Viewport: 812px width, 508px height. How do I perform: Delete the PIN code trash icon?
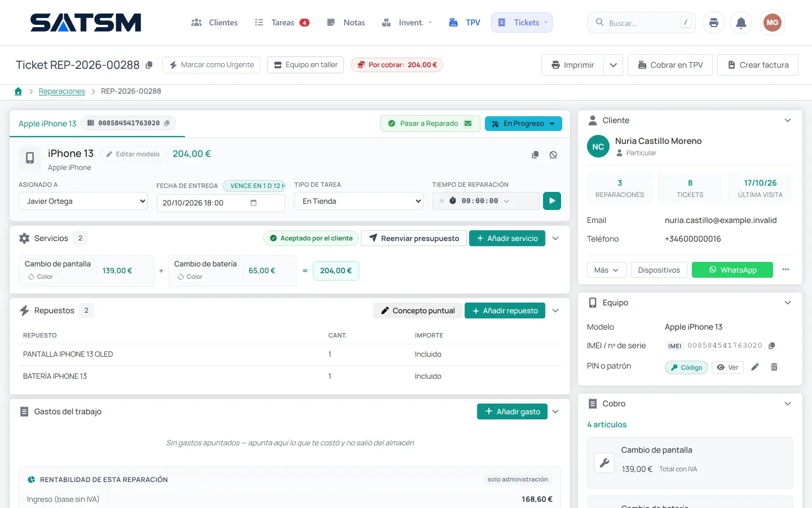tap(774, 367)
